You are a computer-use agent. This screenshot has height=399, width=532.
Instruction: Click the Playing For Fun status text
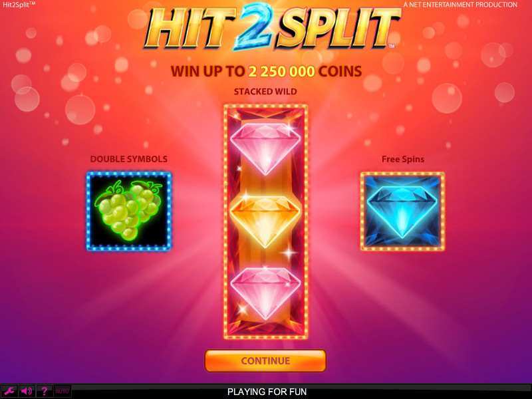click(267, 392)
